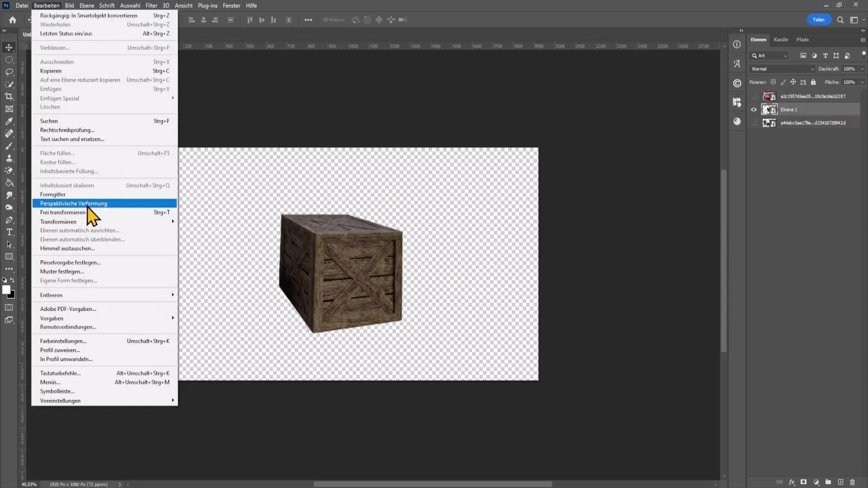Open the layer filter Art dropdown
The image size is (868, 488).
pyautogui.click(x=769, y=56)
